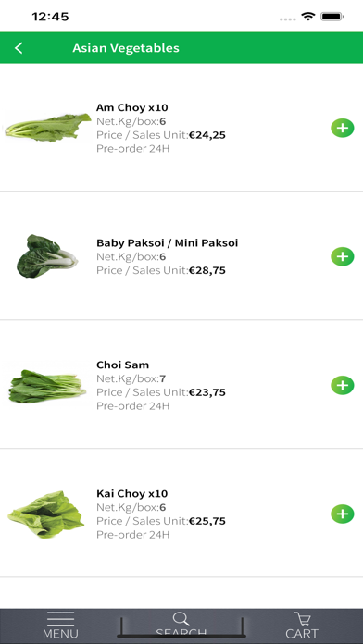Add Am Choy x10 with plus icon
Viewport: 363px width, 644px height.
(x=342, y=128)
